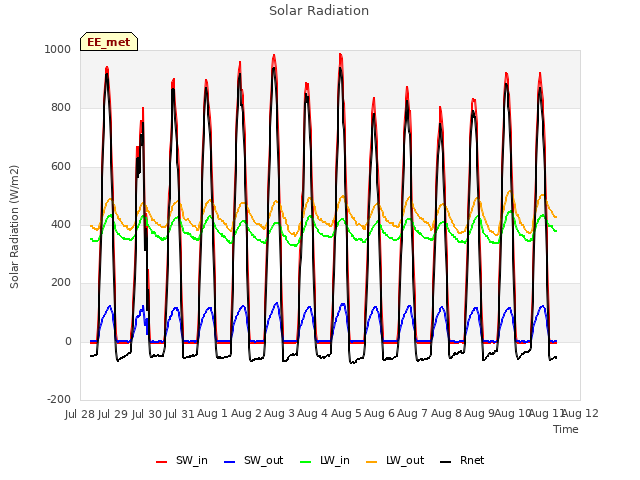Toggle LW_out series in the legend
Screen dimensions: 640x480
pos(395,460)
